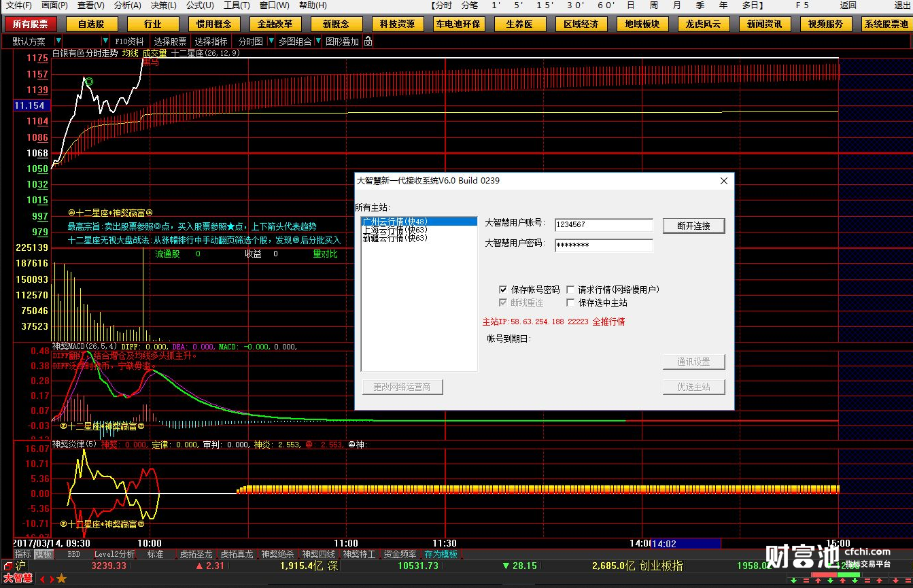Select the 金融改革 category button

click(x=275, y=24)
